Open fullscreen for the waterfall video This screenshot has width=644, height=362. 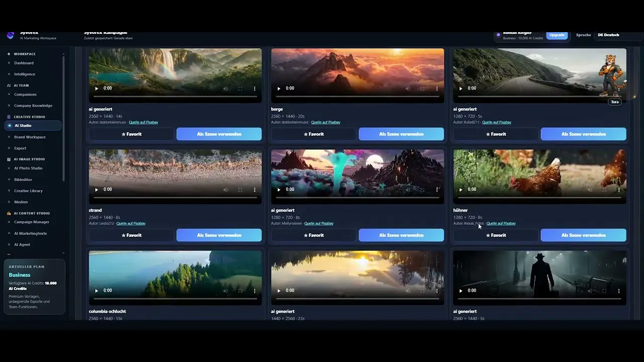point(240,88)
